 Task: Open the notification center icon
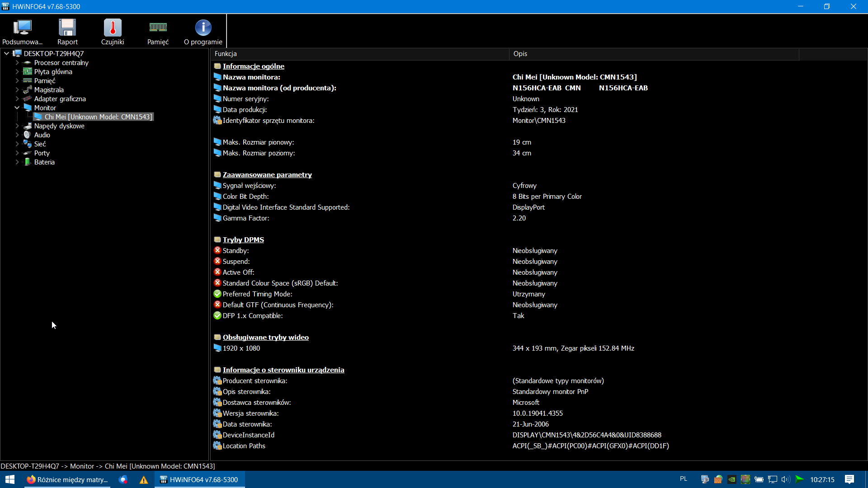(849, 479)
